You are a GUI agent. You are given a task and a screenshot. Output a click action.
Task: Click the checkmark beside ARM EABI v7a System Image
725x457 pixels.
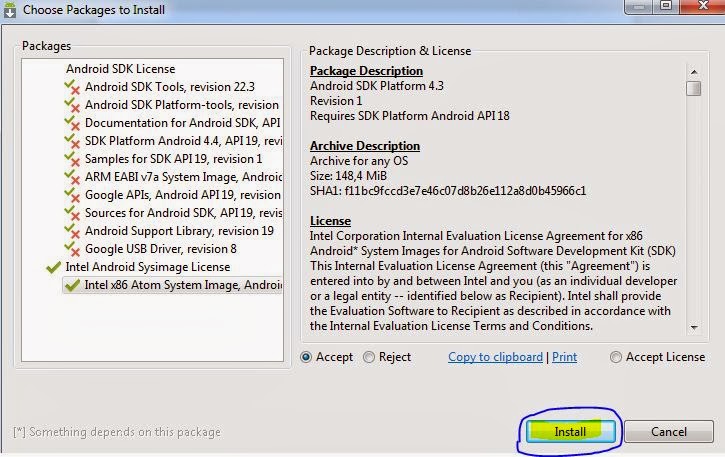tap(72, 177)
